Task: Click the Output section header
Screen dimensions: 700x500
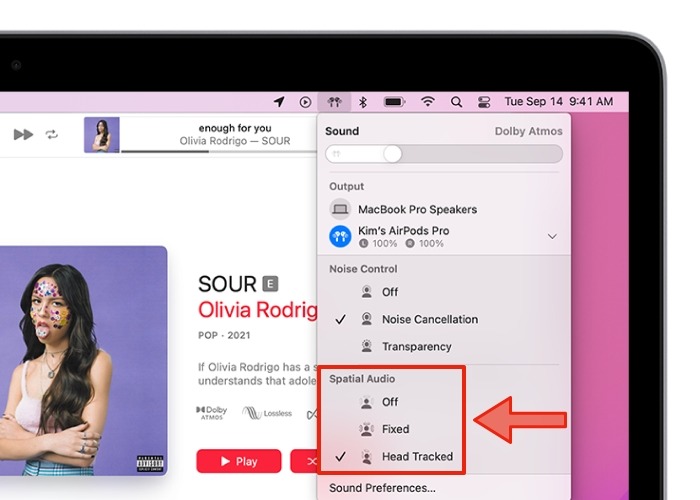Action: pyautogui.click(x=346, y=187)
